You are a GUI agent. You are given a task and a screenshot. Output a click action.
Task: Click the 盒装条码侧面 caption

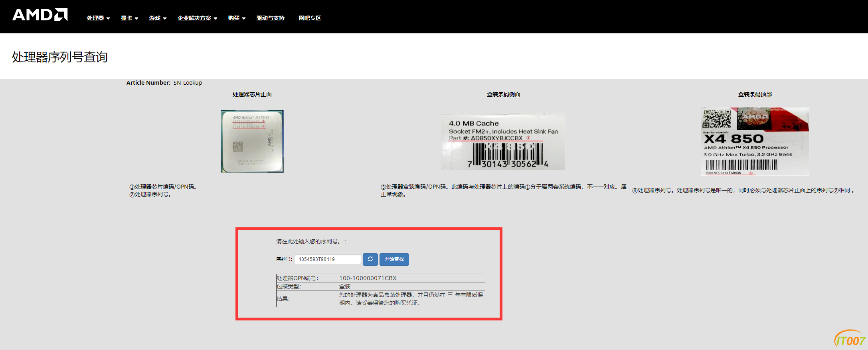pyautogui.click(x=503, y=94)
